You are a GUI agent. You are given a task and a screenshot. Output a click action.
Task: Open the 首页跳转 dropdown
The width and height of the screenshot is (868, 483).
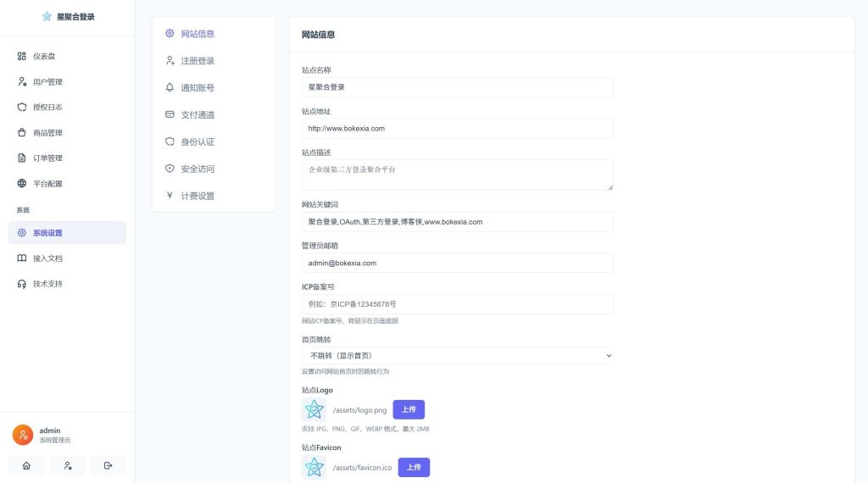pyautogui.click(x=457, y=356)
